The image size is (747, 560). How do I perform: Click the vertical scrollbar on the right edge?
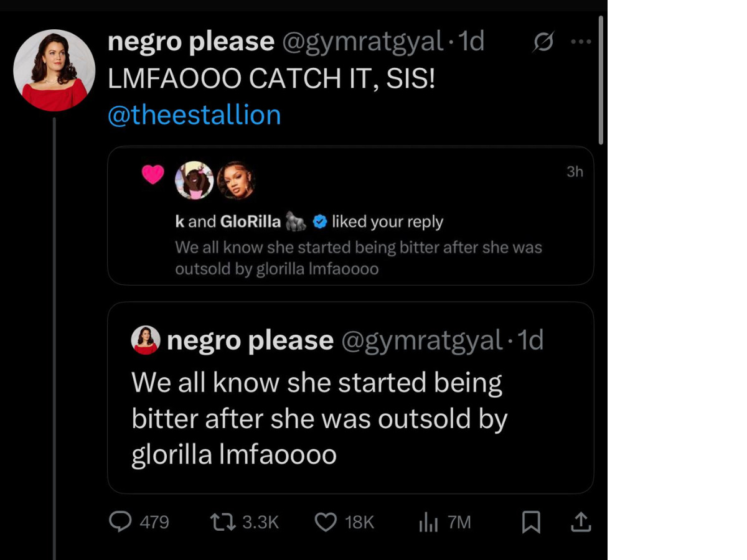tap(601, 81)
